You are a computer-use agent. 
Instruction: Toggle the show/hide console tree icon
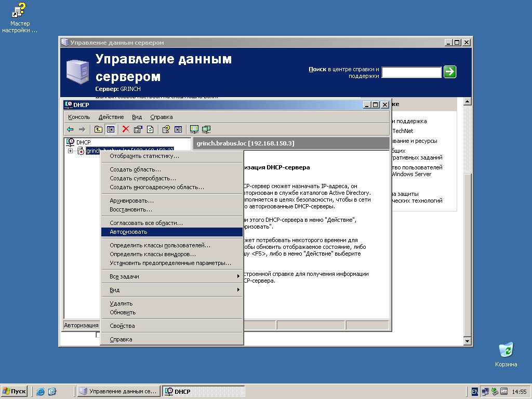coord(110,129)
